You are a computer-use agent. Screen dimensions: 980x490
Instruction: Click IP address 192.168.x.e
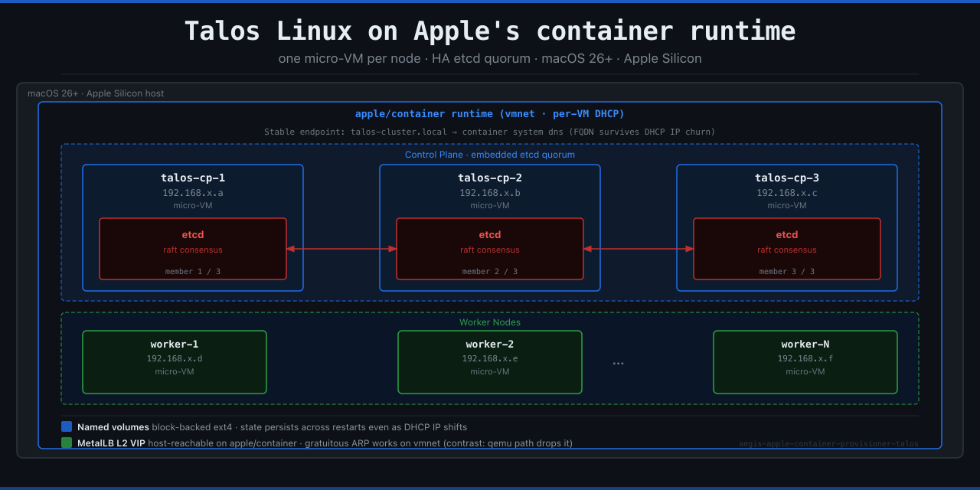pos(490,358)
